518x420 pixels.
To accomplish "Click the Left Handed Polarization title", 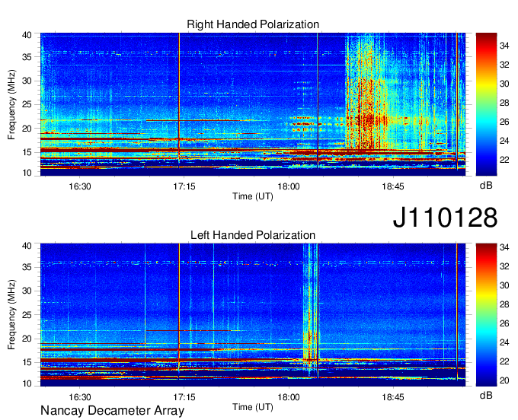I will (x=253, y=235).
